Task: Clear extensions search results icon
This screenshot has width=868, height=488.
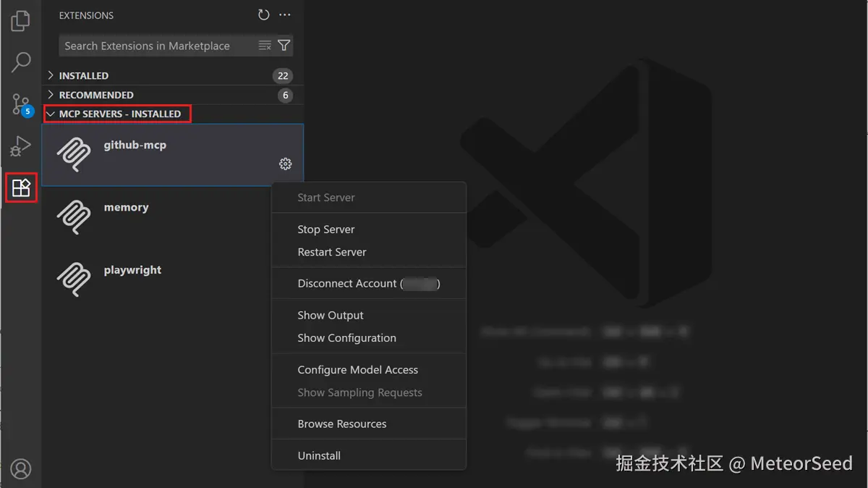Action: [x=265, y=46]
